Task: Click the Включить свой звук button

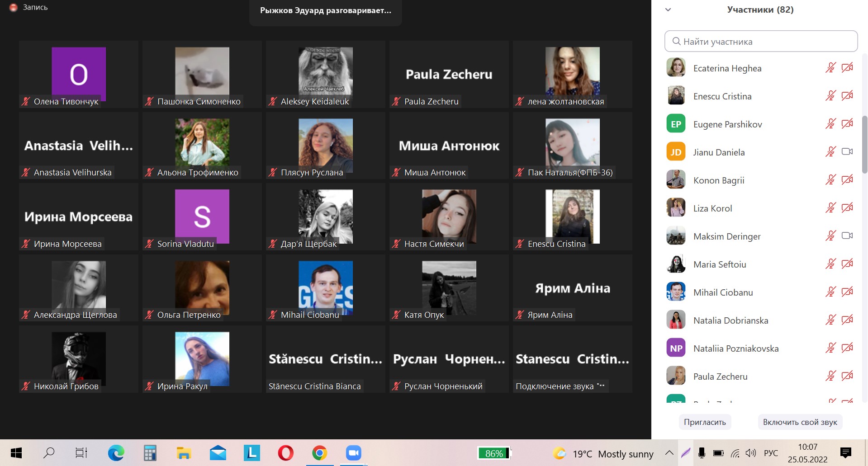Action: (x=800, y=422)
